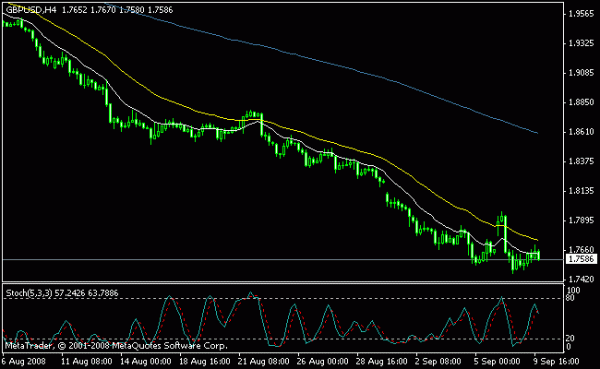The height and width of the screenshot is (369, 600).
Task: Click the 18 Aug 16:00 time label
Action: [205, 361]
